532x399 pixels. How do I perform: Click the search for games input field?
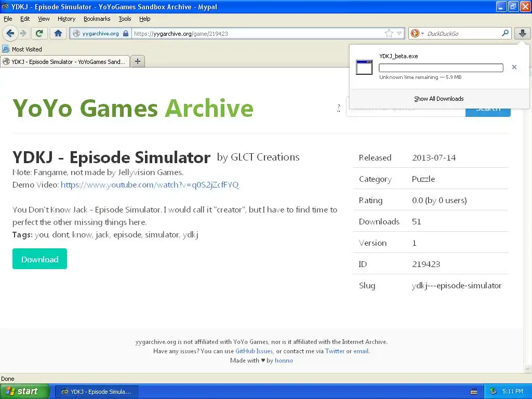[x=406, y=112]
